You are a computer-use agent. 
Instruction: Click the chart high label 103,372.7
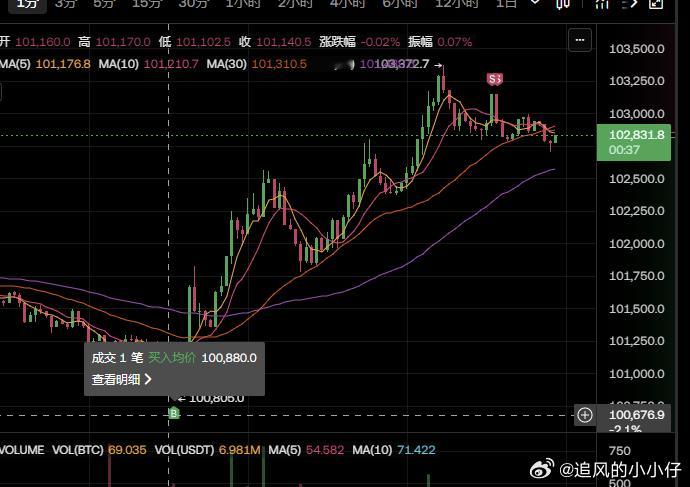(x=401, y=64)
